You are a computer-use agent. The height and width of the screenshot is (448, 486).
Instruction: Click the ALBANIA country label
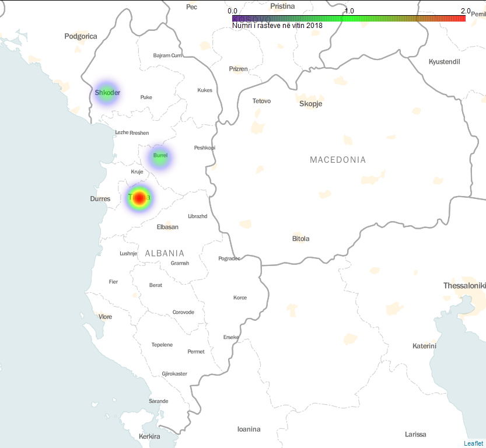[x=165, y=253]
